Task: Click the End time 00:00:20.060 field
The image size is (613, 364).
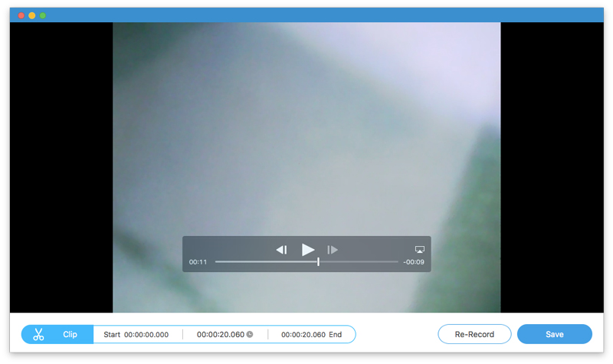Action: pyautogui.click(x=303, y=335)
